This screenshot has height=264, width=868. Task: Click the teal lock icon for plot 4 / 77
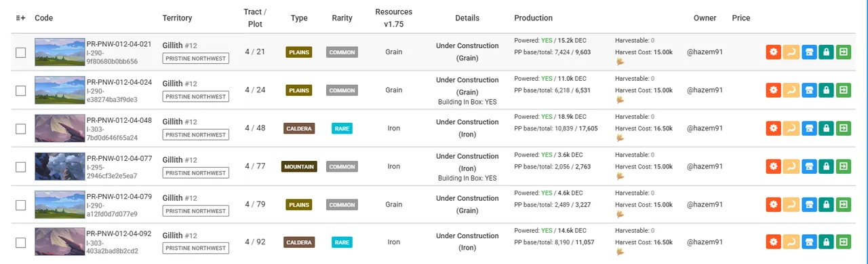click(826, 166)
